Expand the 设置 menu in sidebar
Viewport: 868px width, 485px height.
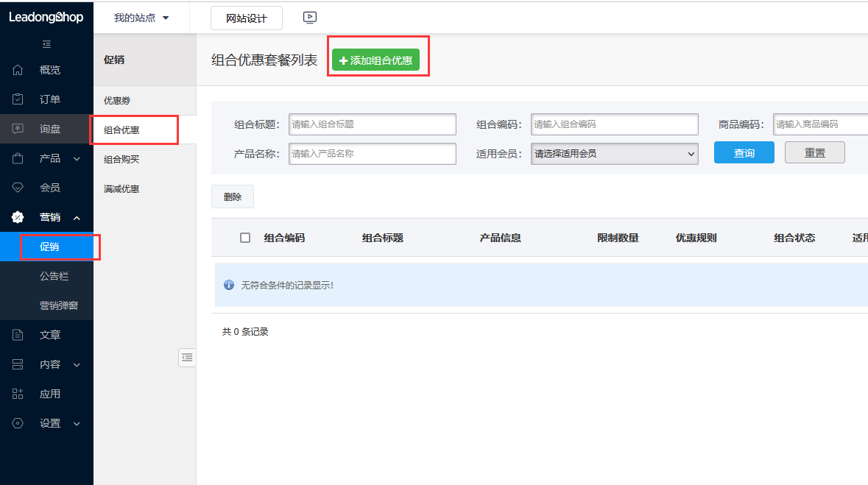[x=50, y=423]
